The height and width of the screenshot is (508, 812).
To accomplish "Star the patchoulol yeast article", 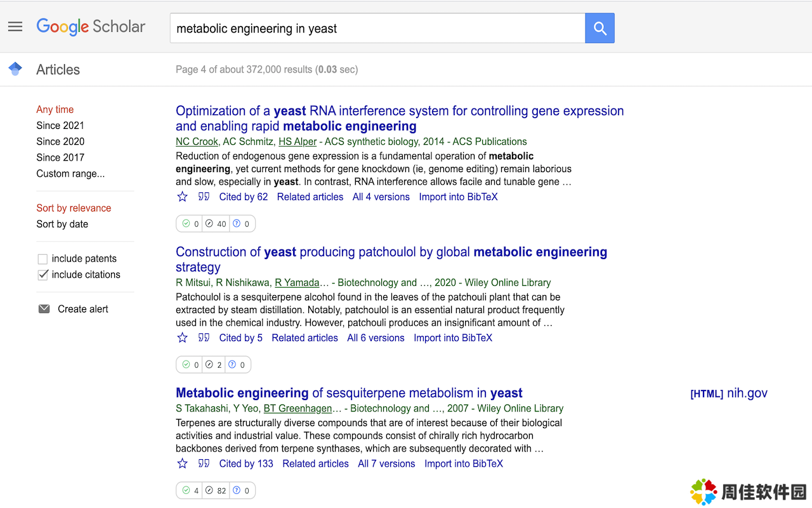I will [x=183, y=338].
